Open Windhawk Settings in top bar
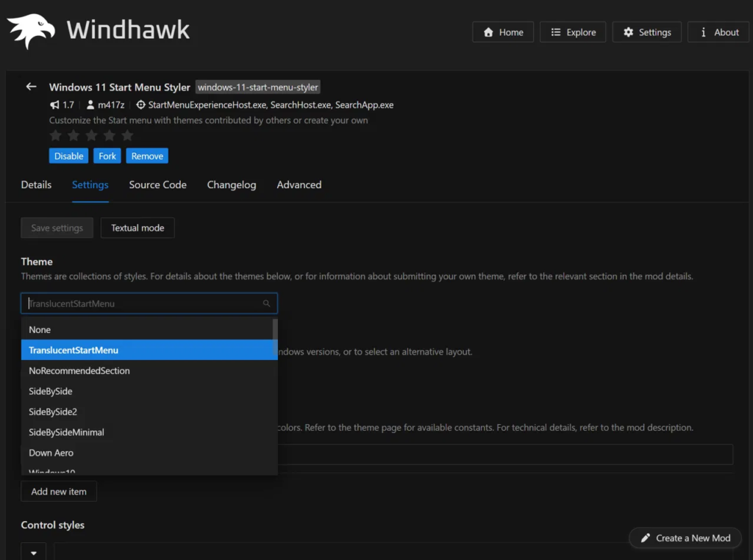This screenshot has height=560, width=753. tap(647, 32)
